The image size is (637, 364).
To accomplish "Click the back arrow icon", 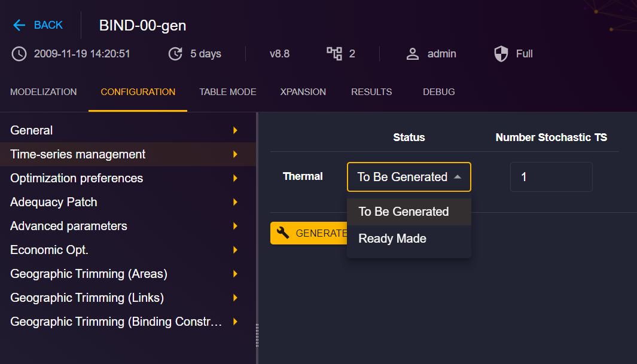I will 19,25.
